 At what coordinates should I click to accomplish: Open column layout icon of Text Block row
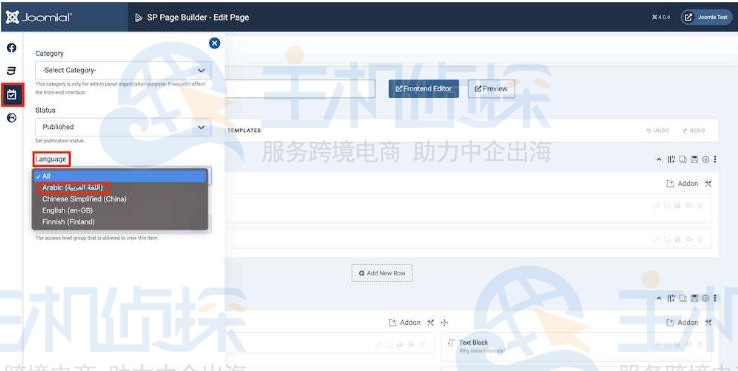[x=671, y=298]
